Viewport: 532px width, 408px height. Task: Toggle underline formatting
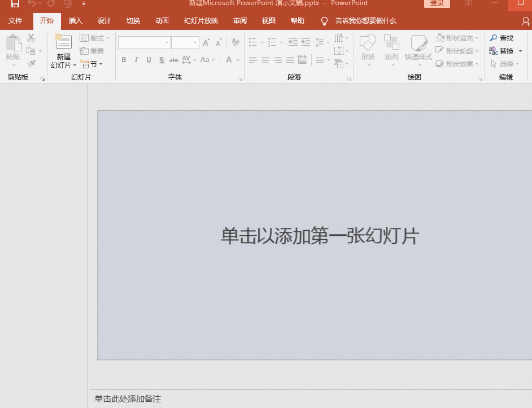point(149,59)
